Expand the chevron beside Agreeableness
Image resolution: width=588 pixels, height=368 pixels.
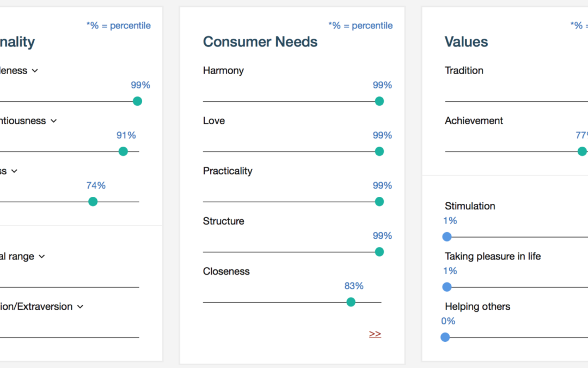[35, 71]
